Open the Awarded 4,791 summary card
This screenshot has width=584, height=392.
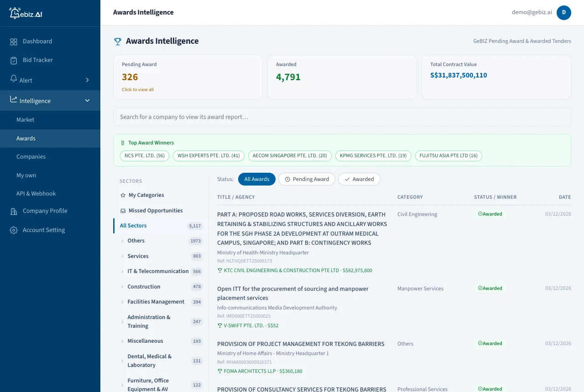coord(342,77)
